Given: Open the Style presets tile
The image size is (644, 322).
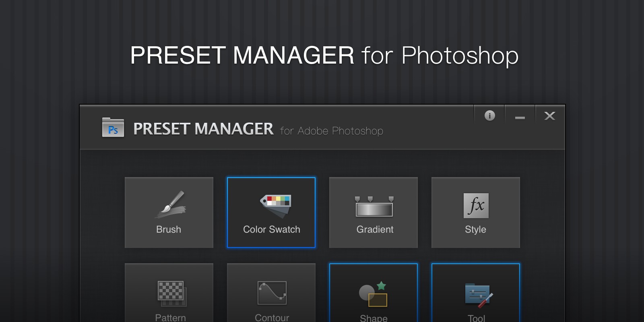Looking at the screenshot, I should click(476, 213).
